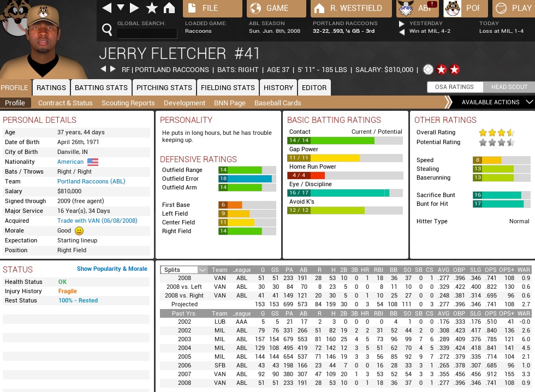Open the Splits dropdown in stats table
Viewport: 535px width, 392px height.
pyautogui.click(x=183, y=270)
